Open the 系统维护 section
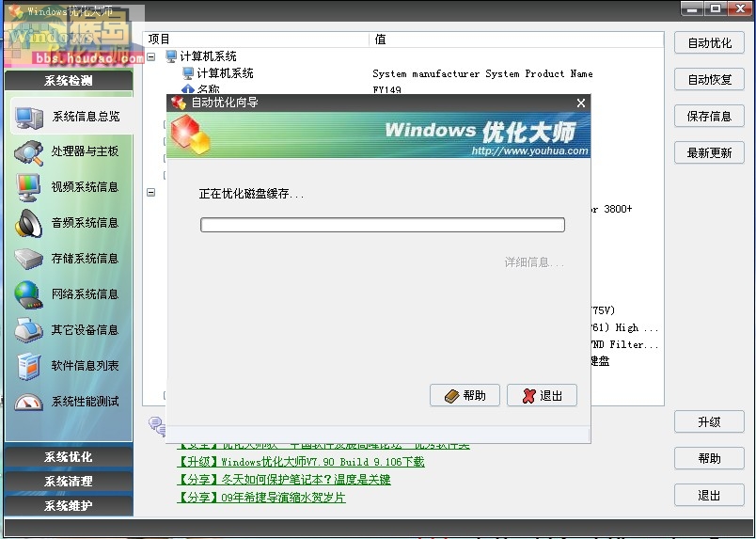 point(69,505)
